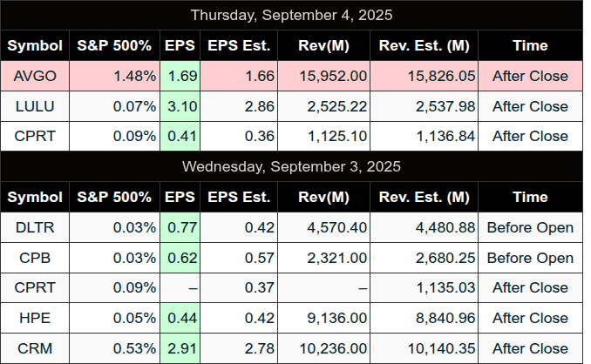Click CPRT's EPS value 0.41
Image resolution: width=591 pixels, height=364 pixels.
(180, 136)
